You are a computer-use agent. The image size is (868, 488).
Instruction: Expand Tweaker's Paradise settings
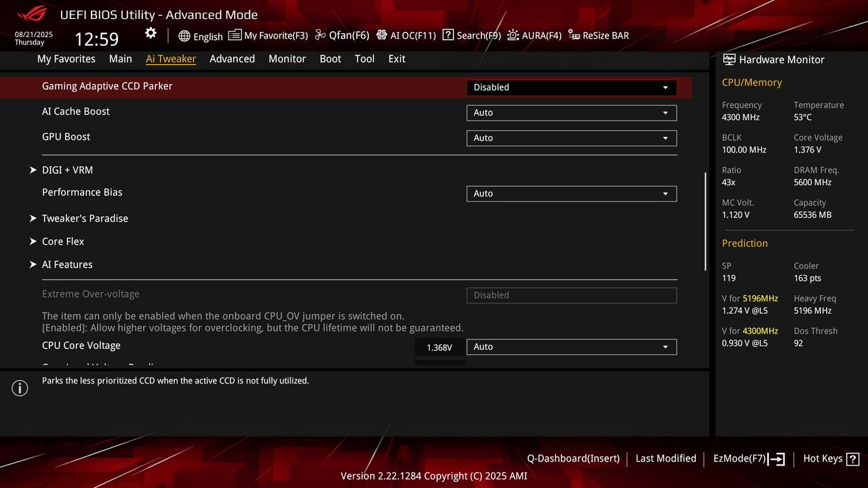(85, 218)
